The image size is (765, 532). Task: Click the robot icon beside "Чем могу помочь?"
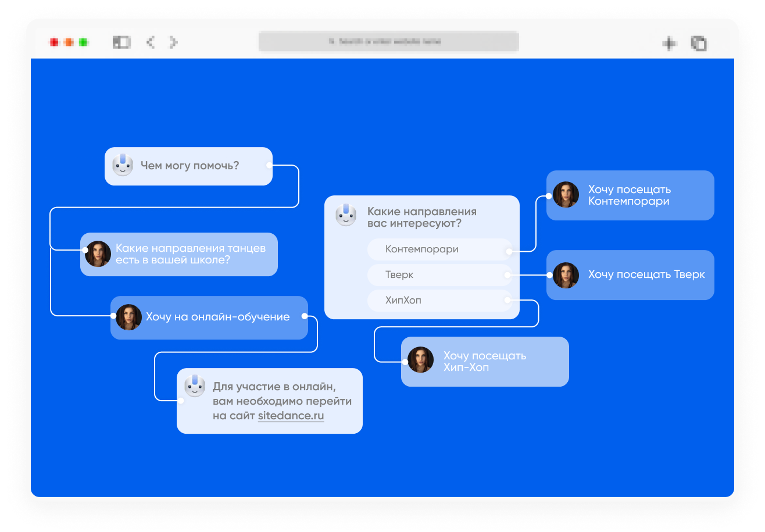pyautogui.click(x=123, y=165)
